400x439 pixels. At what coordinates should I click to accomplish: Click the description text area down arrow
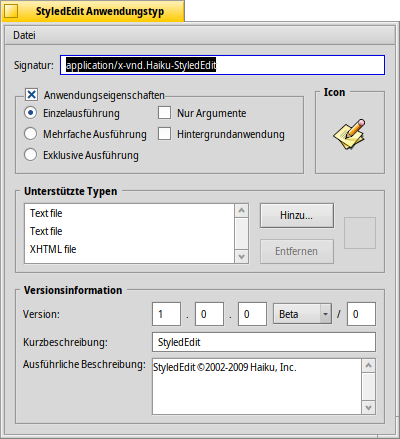pos(369,407)
